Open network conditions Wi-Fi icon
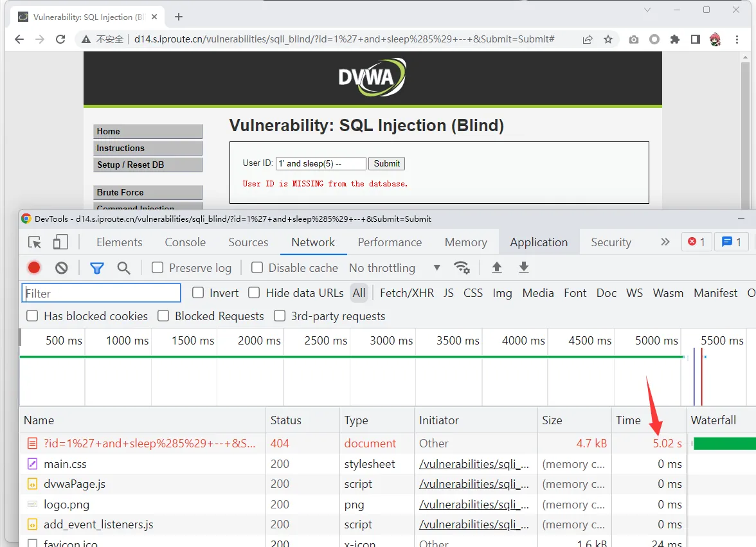The width and height of the screenshot is (756, 547). pos(462,268)
